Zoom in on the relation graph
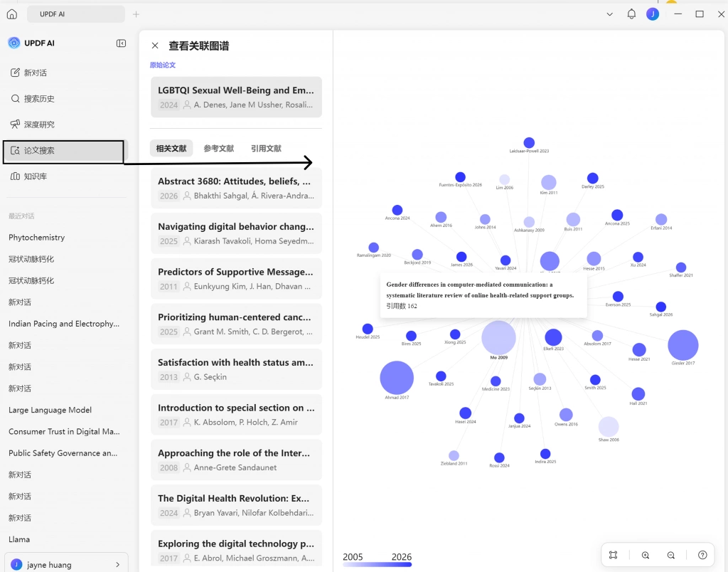 pos(646,555)
